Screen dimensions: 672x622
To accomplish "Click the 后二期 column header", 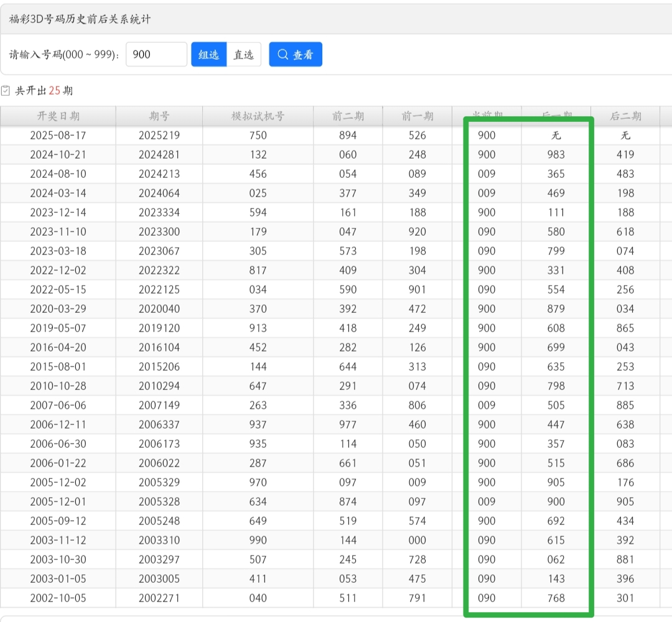I will (x=626, y=116).
